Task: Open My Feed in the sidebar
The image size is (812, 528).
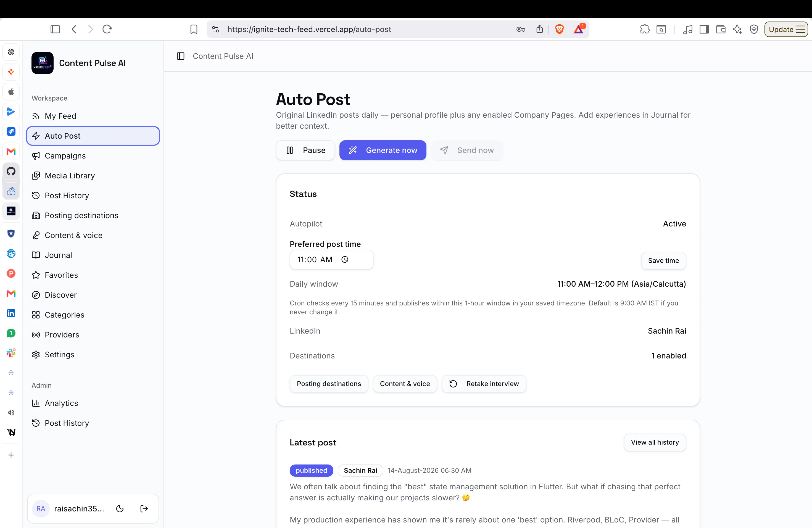Action: pyautogui.click(x=93, y=116)
